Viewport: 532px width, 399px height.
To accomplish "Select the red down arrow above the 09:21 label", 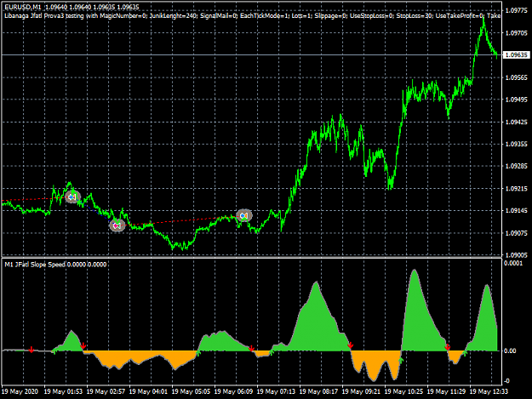I will 351,345.
